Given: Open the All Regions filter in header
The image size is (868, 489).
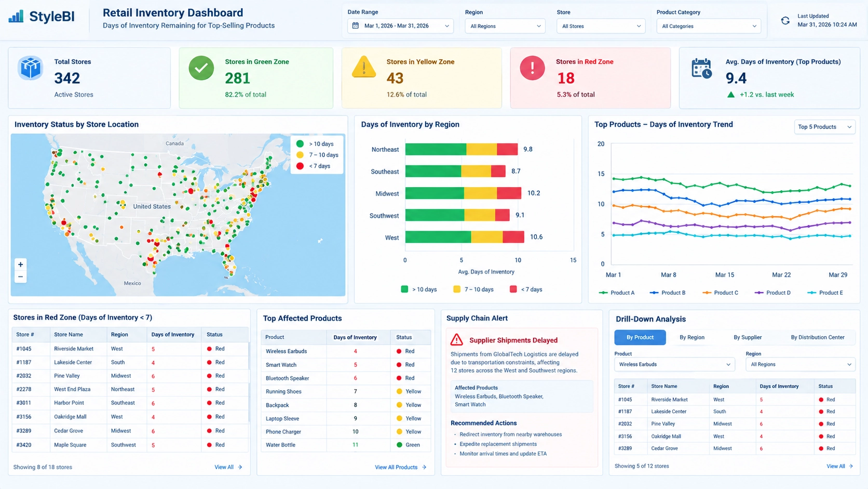Looking at the screenshot, I should pos(505,26).
